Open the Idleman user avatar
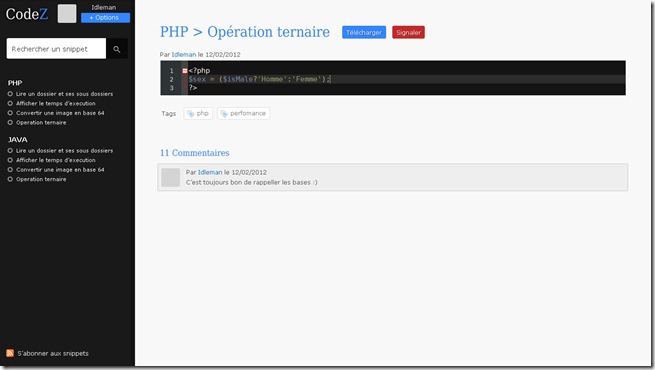Screen dimensions: 655x370 [67, 14]
